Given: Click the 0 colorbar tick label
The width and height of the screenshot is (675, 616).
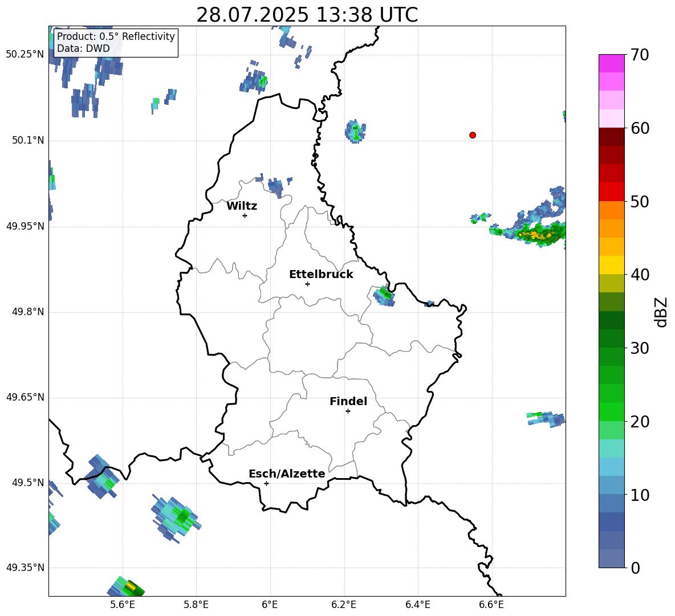Looking at the screenshot, I should pyautogui.click(x=635, y=568).
